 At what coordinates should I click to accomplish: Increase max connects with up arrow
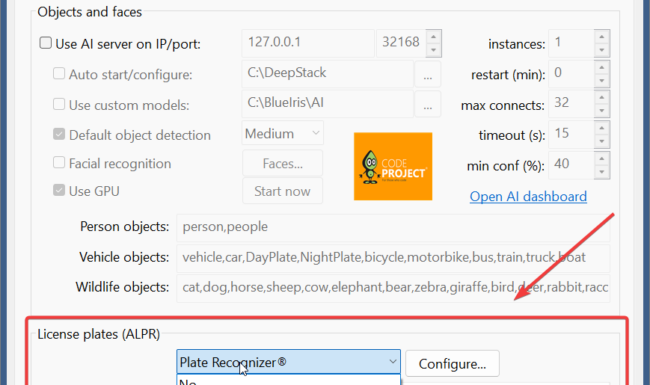click(x=602, y=97)
